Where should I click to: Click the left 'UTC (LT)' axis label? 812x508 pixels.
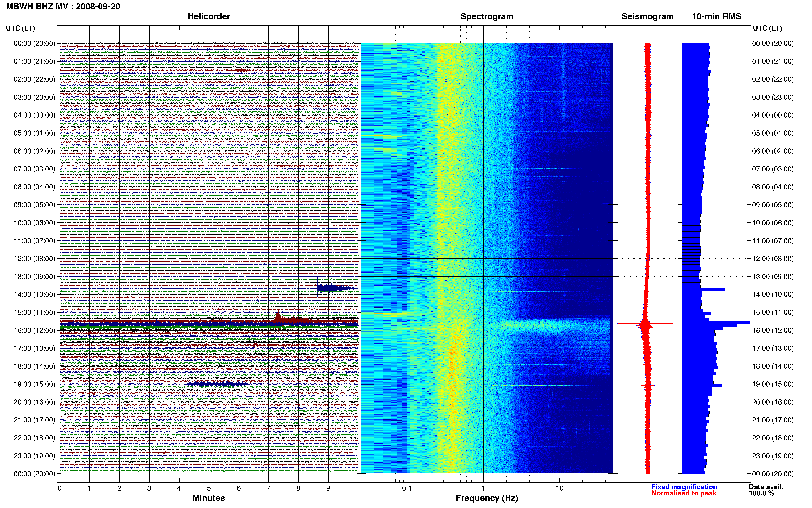pos(21,28)
